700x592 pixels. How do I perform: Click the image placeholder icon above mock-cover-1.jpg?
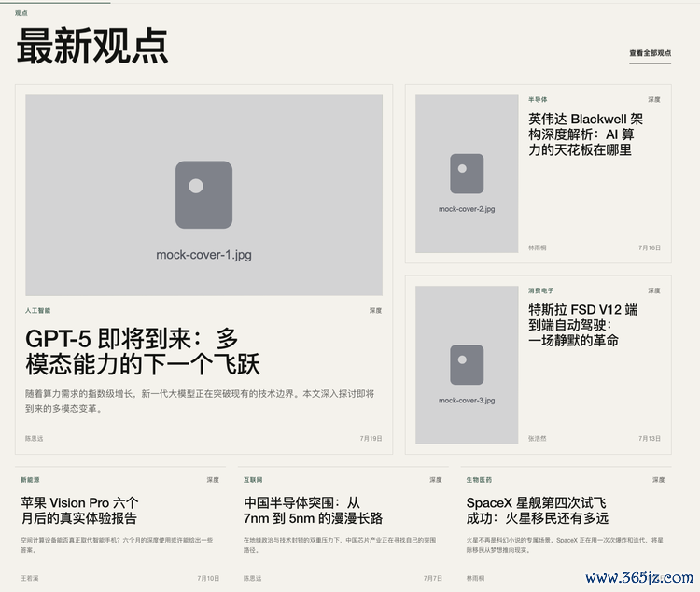[x=203, y=195]
